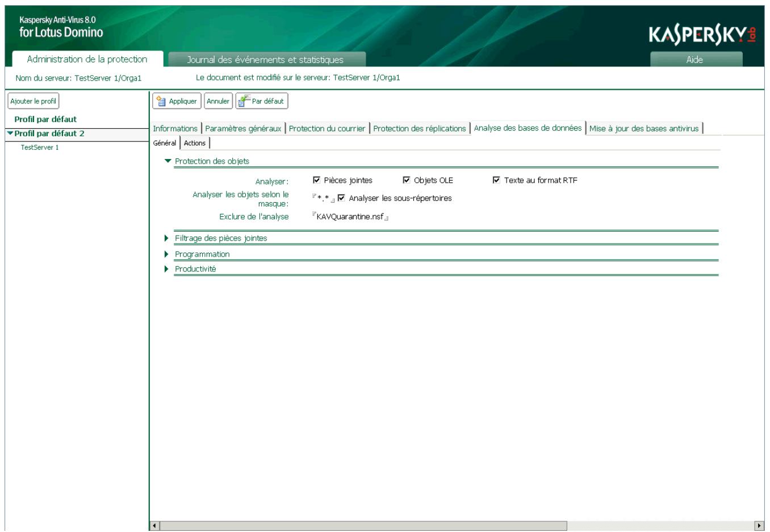Click the Par défaut button icon
This screenshot has width=770, height=532.
coord(244,101)
